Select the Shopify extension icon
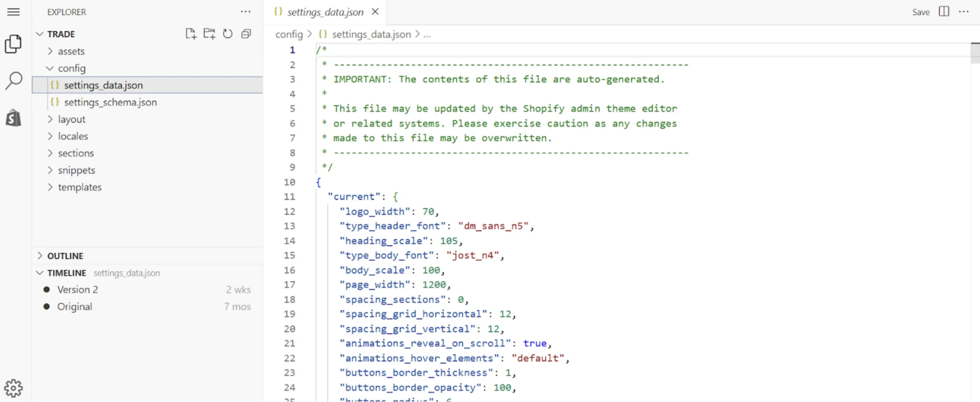Screen dimensions: 980x402 pyautogui.click(x=13, y=118)
